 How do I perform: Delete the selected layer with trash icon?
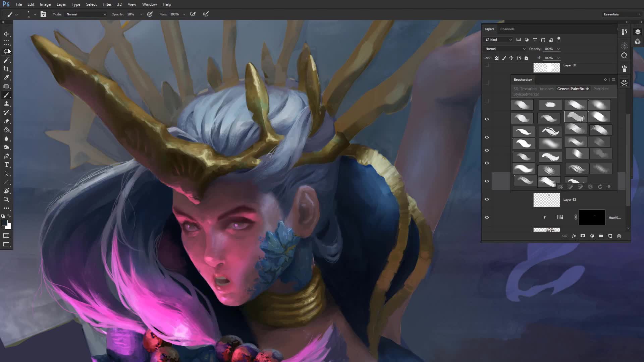click(x=619, y=236)
